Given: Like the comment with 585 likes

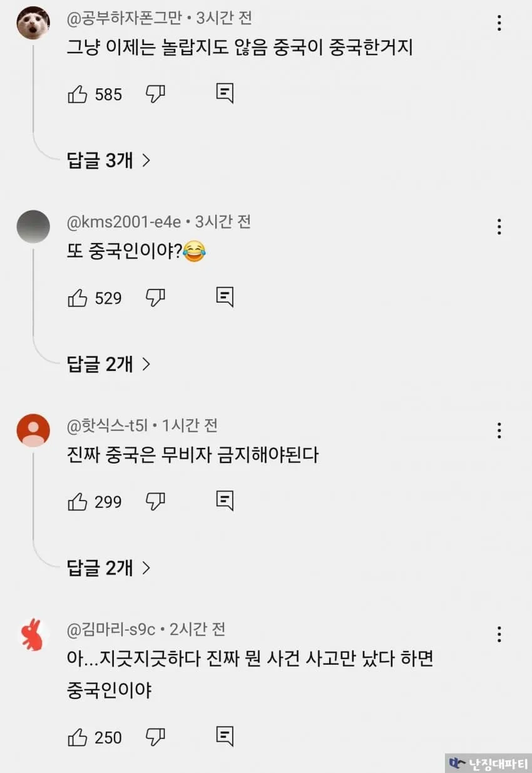Looking at the screenshot, I should 77,95.
